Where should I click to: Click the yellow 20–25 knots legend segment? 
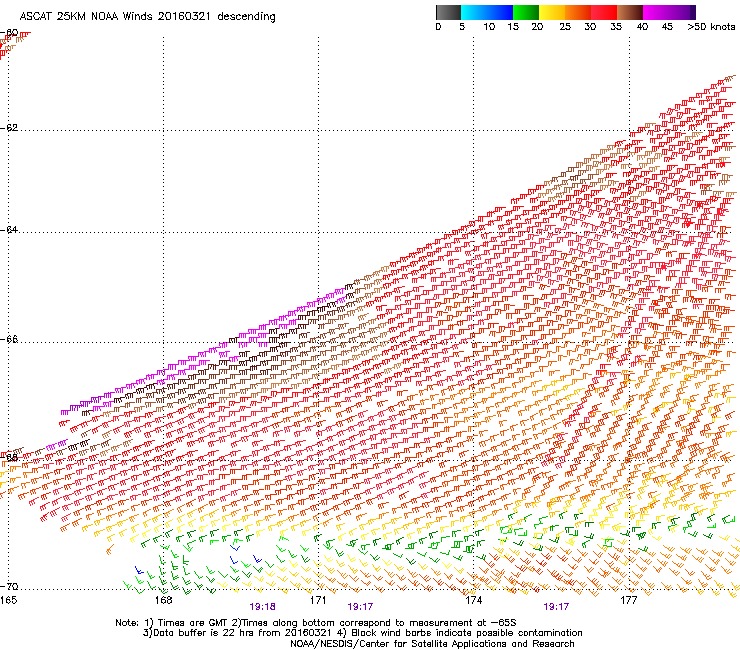(552, 12)
